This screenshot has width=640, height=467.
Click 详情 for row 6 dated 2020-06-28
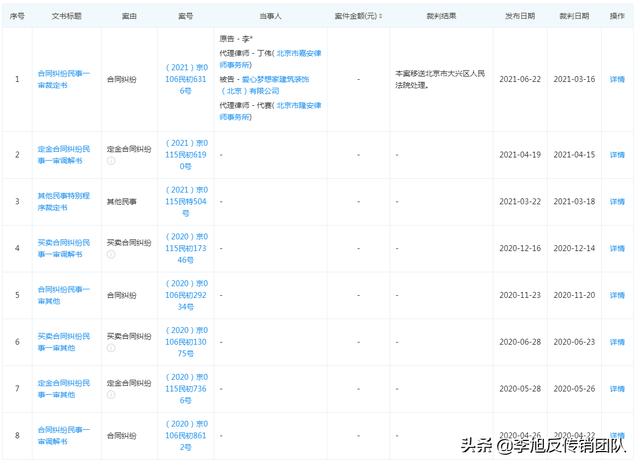pyautogui.click(x=617, y=342)
